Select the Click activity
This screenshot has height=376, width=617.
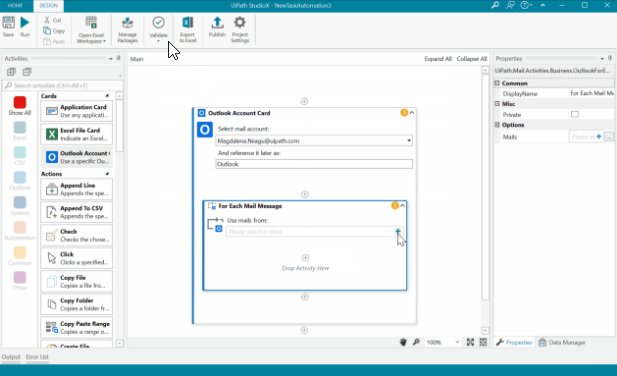(77, 258)
